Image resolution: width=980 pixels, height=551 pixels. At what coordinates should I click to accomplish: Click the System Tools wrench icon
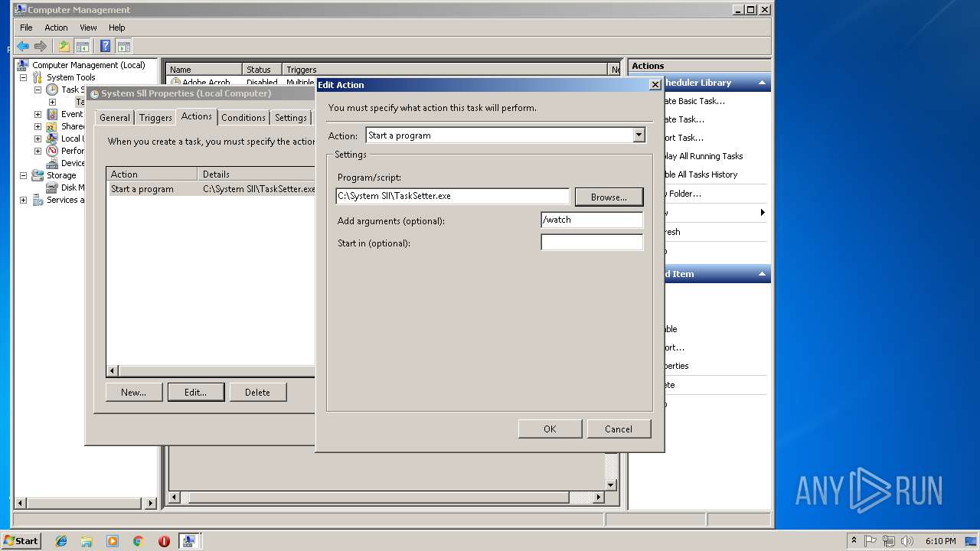click(x=38, y=77)
